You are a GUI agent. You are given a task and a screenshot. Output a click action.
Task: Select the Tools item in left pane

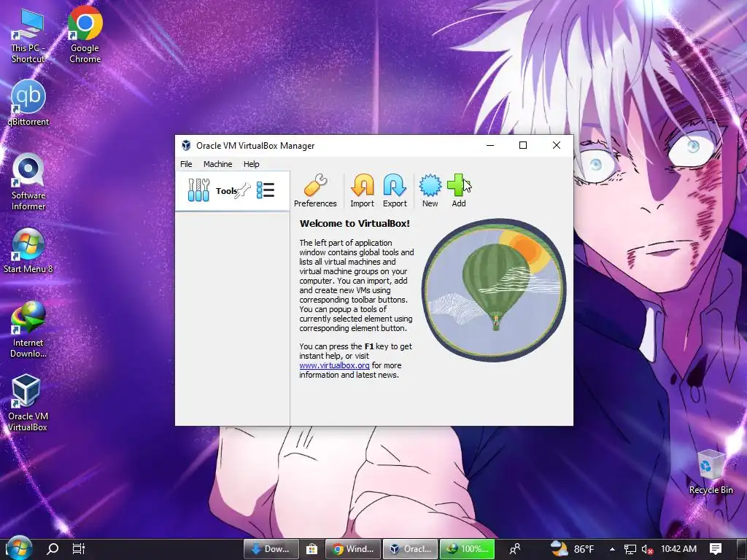pyautogui.click(x=232, y=191)
